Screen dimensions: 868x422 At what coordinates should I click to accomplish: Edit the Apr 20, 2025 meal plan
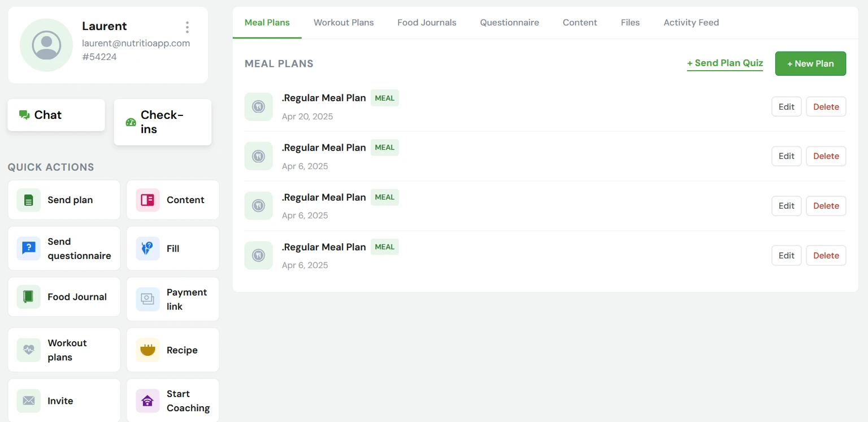tap(787, 106)
